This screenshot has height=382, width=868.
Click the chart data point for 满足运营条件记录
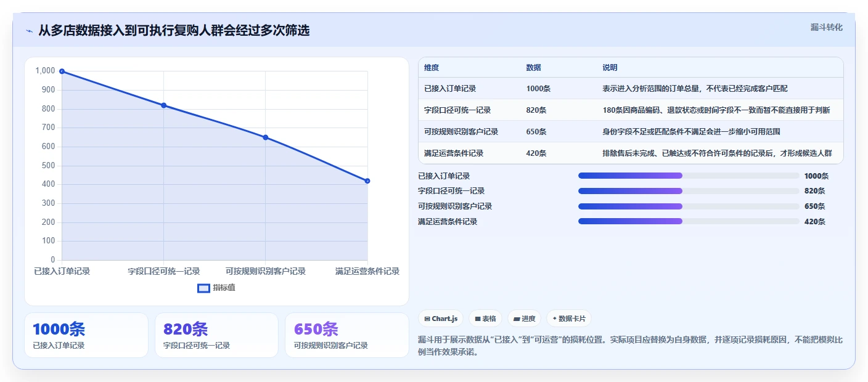pos(367,181)
